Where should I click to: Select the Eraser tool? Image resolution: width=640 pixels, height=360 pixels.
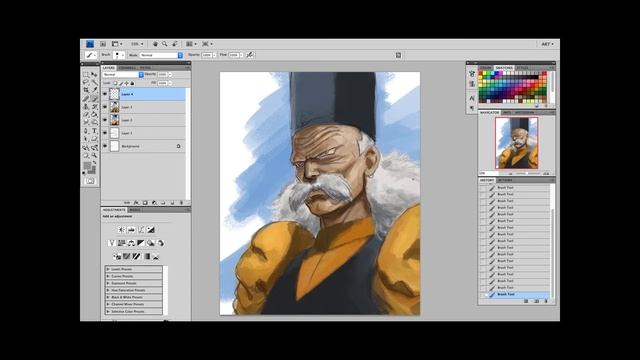(86, 115)
